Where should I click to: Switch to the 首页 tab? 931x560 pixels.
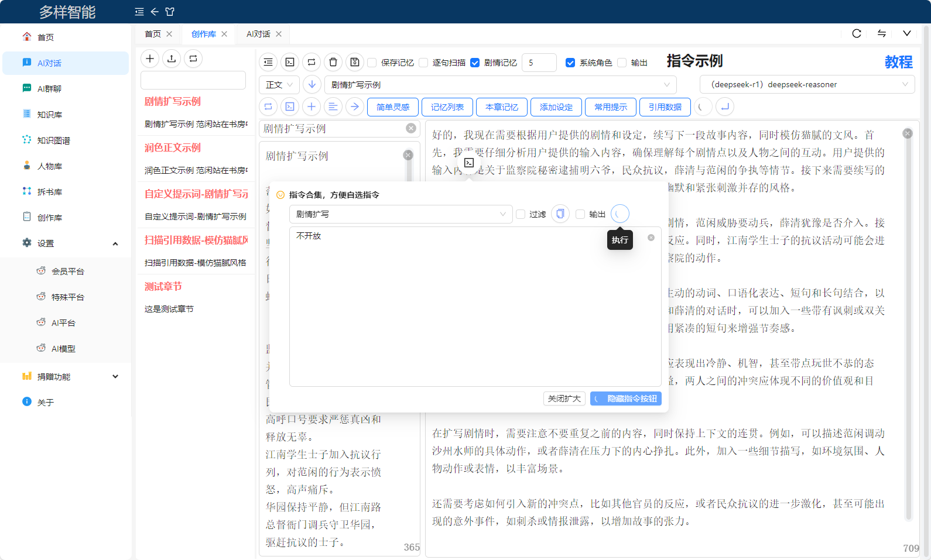click(153, 34)
